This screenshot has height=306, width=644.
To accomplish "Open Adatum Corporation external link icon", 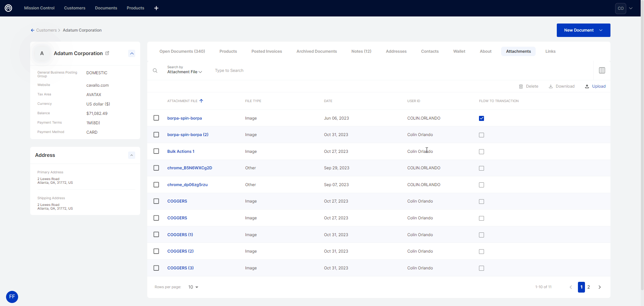I will tap(107, 53).
